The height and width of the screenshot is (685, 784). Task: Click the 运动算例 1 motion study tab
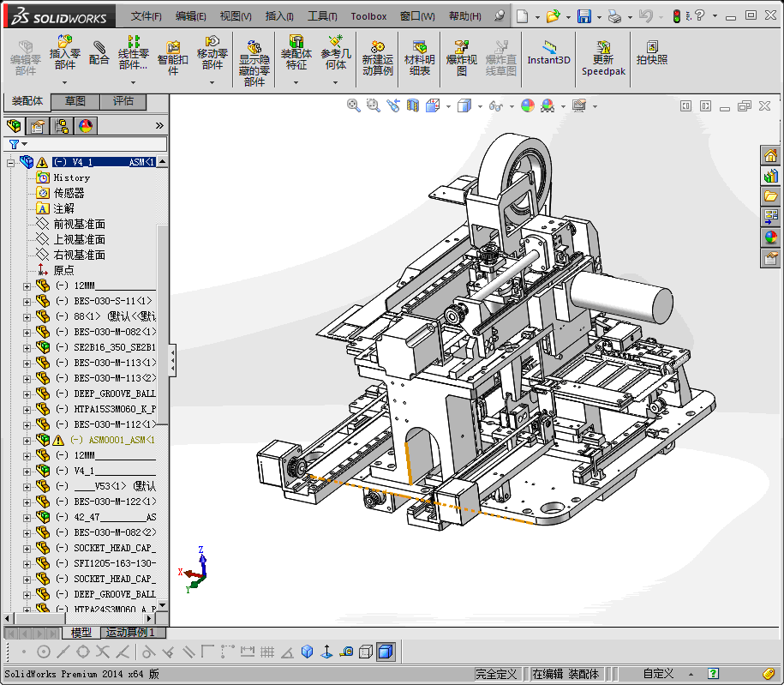pos(130,633)
